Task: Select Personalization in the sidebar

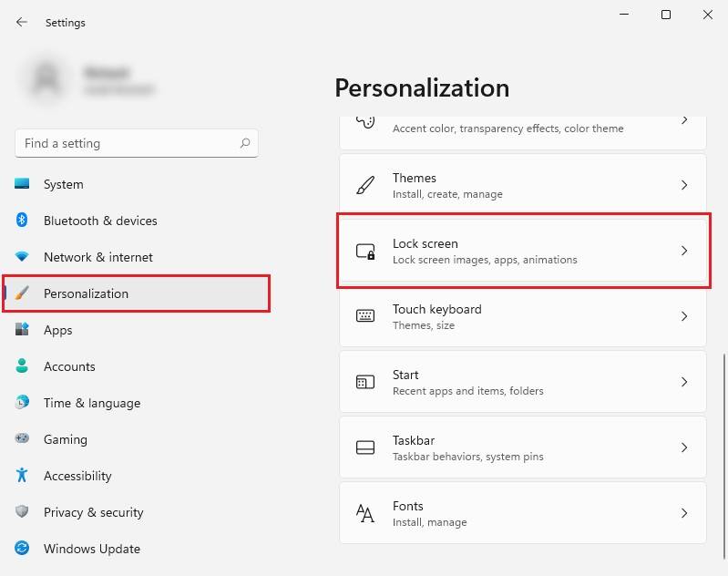Action: (x=87, y=293)
